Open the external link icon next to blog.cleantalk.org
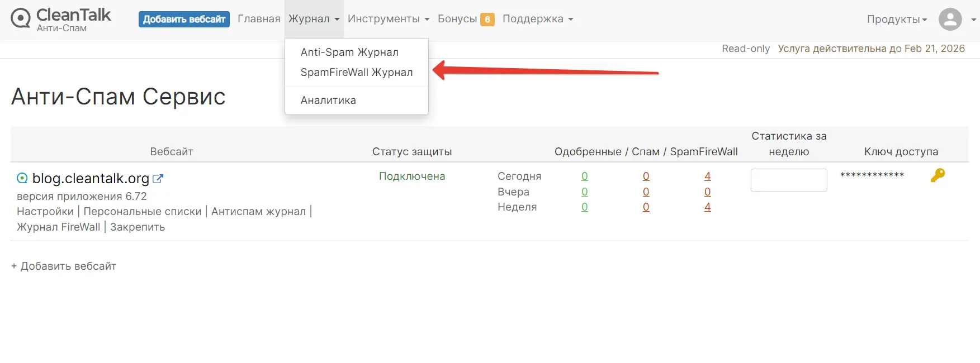Image resolution: width=980 pixels, height=363 pixels. (x=158, y=179)
